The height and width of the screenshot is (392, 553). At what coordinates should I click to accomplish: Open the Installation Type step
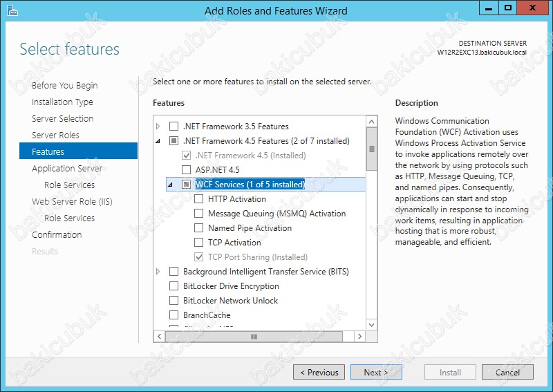tap(62, 102)
